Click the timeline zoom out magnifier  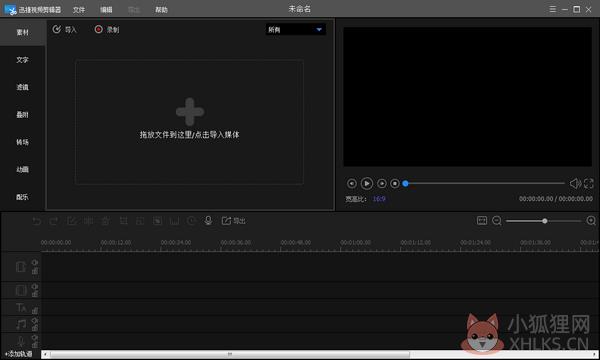click(x=497, y=221)
